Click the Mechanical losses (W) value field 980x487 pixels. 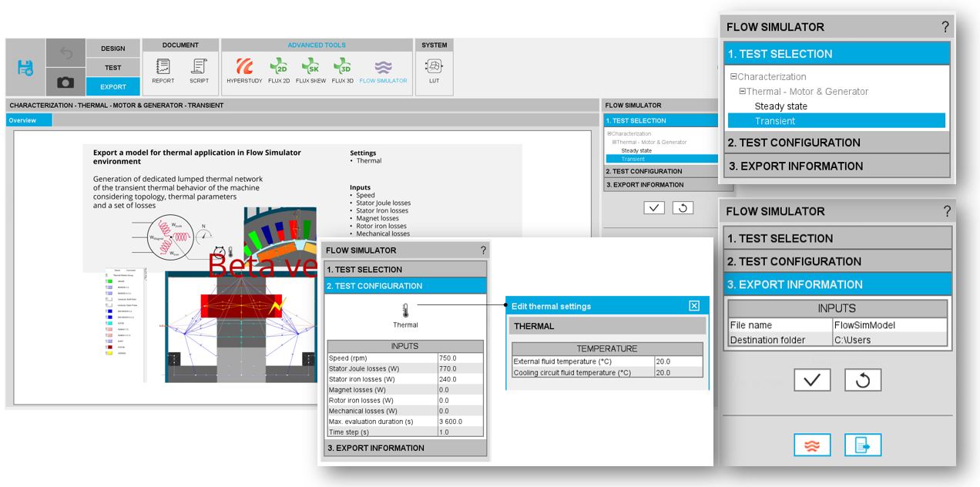click(460, 411)
